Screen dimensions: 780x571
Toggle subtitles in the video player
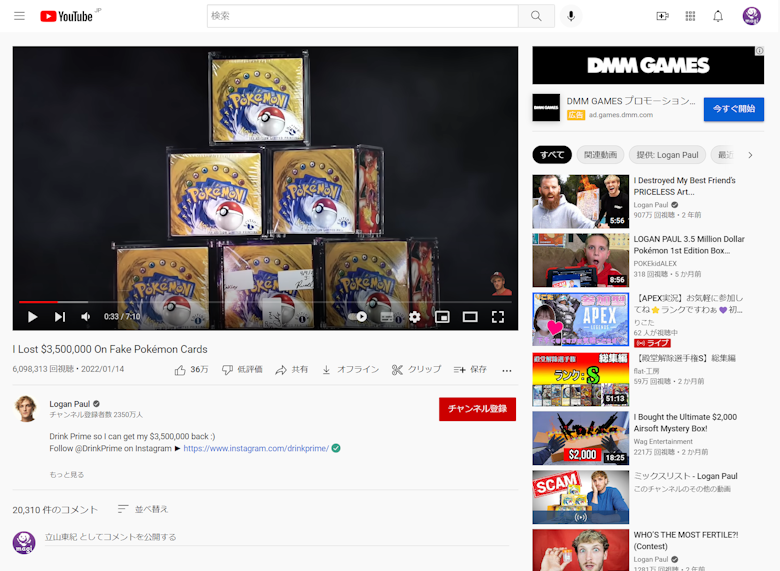[x=387, y=317]
